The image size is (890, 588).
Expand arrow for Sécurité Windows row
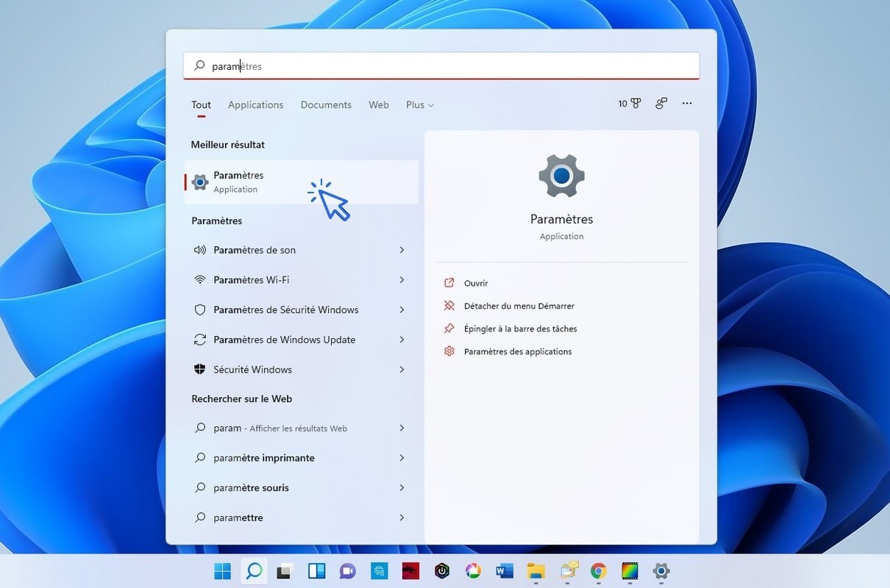point(402,369)
